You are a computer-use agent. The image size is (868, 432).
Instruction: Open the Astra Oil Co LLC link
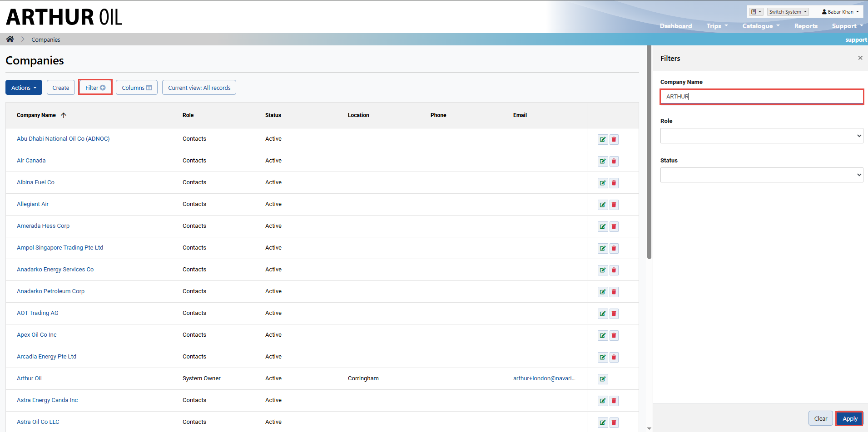(x=38, y=422)
